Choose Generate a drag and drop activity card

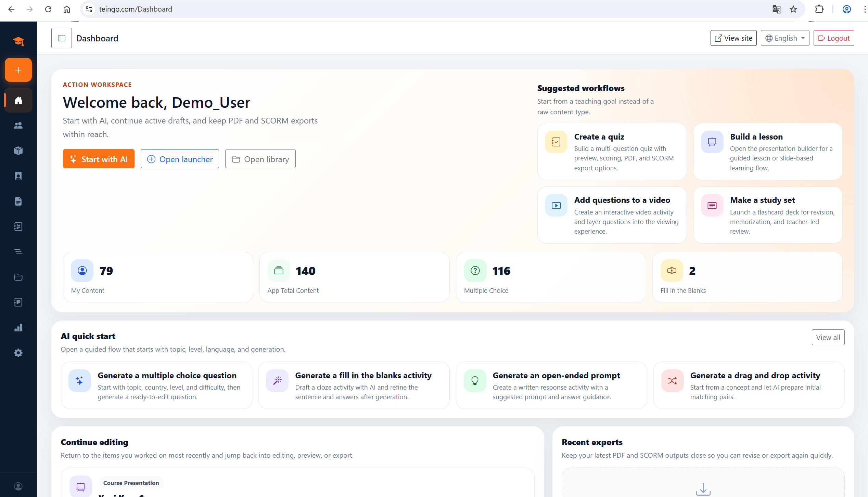point(749,385)
